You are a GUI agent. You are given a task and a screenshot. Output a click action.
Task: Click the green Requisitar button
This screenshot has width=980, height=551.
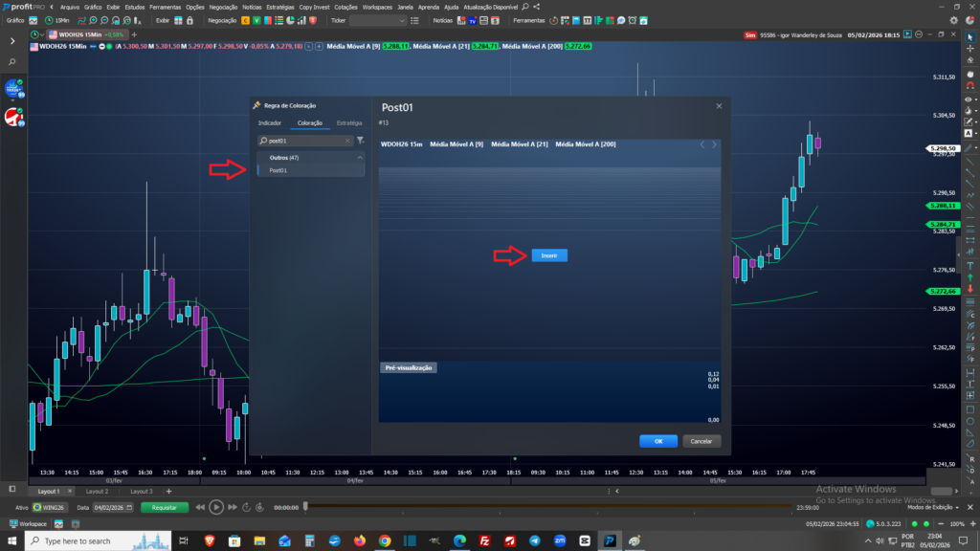[x=165, y=507]
